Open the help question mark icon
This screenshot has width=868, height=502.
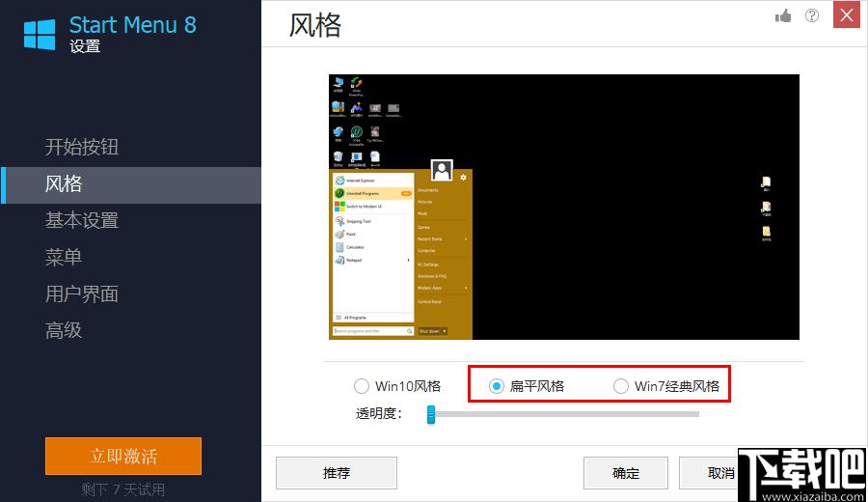(x=811, y=15)
